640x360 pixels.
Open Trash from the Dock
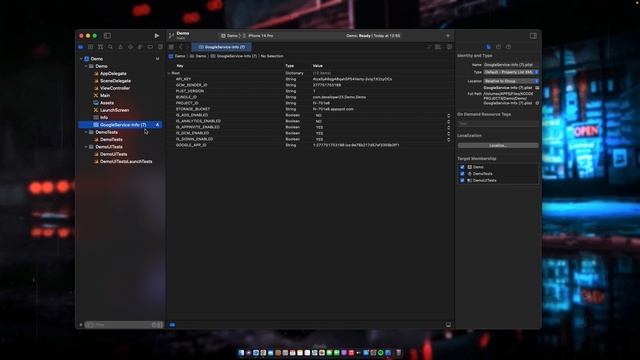tap(399, 353)
